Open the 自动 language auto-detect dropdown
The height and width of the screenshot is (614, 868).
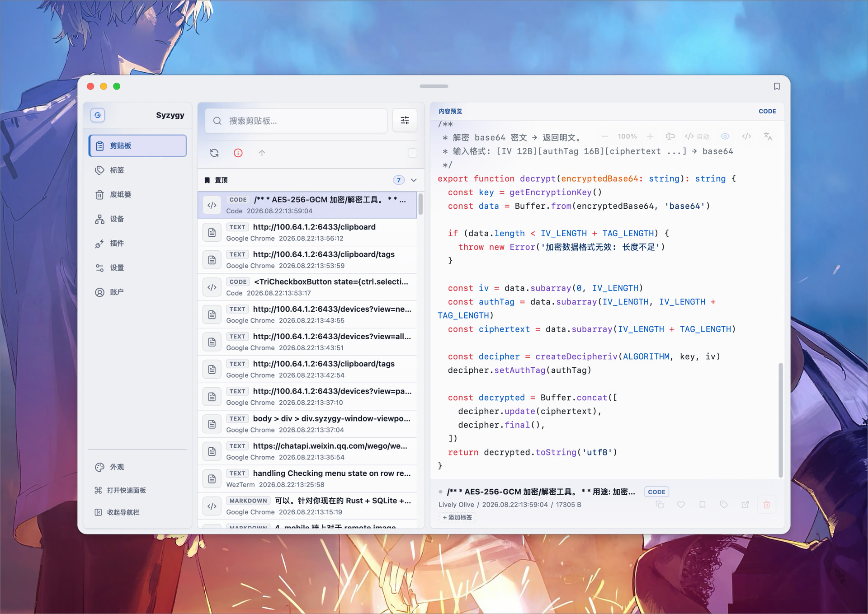697,136
